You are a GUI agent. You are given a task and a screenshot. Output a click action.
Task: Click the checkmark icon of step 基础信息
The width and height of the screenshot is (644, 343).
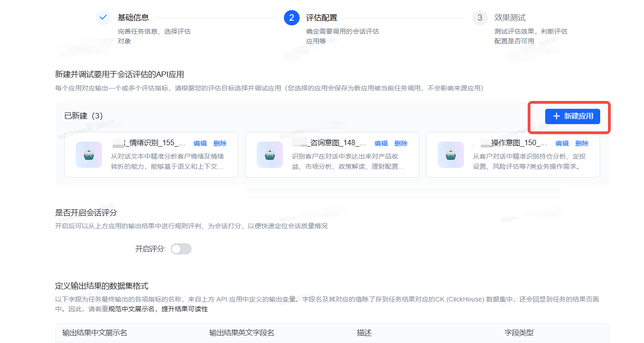103,18
